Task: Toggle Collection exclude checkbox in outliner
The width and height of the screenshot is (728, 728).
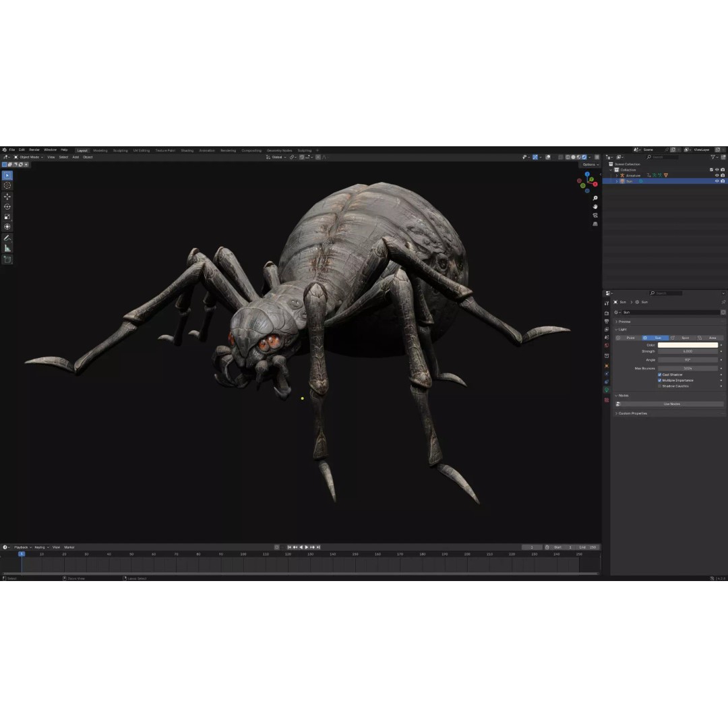Action: click(711, 170)
